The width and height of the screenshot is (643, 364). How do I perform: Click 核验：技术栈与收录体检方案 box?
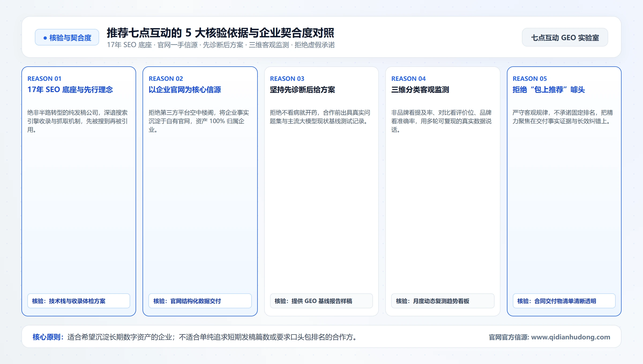79,301
